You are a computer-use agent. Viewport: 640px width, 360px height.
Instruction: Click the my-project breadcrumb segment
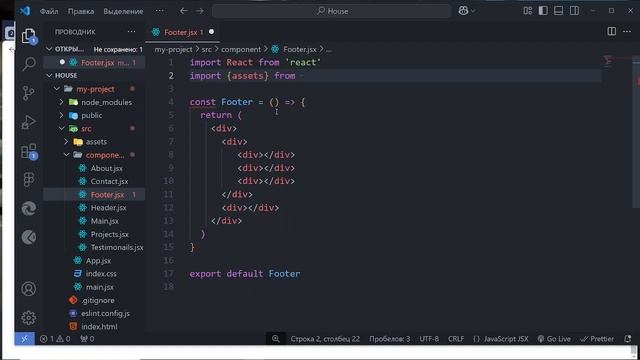[x=173, y=49]
